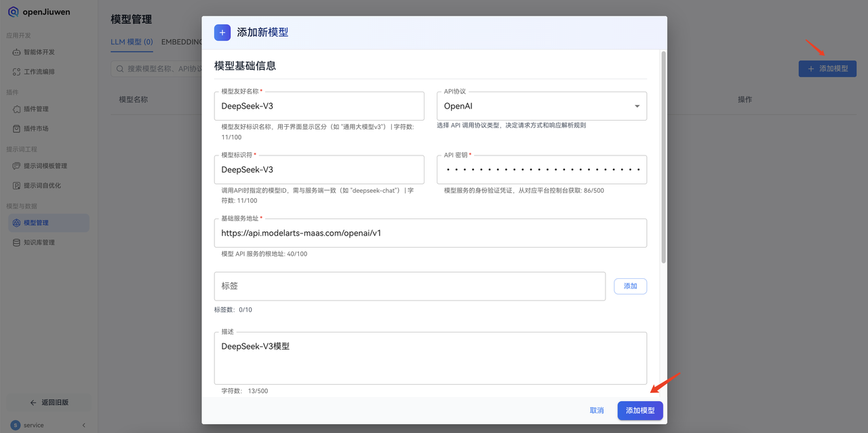868x433 pixels.
Task: Click 模型 API 服务的根地址: 40/100 text
Action: point(264,254)
